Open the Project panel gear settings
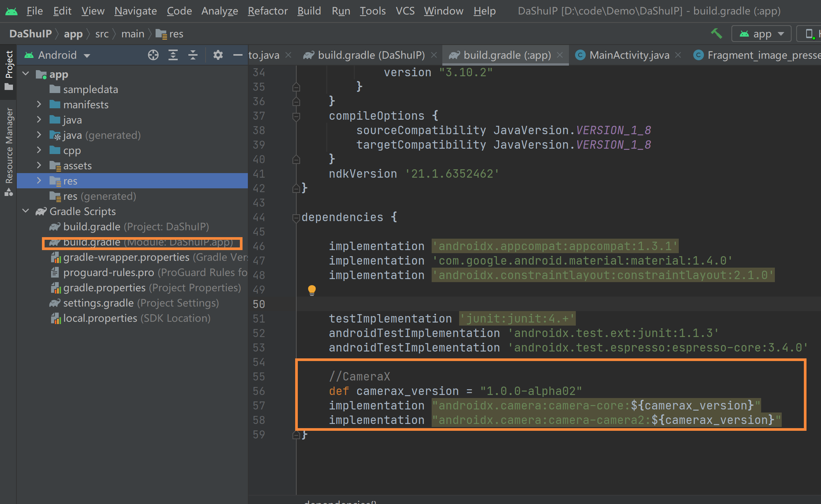Viewport: 821px width, 504px height. click(x=218, y=55)
